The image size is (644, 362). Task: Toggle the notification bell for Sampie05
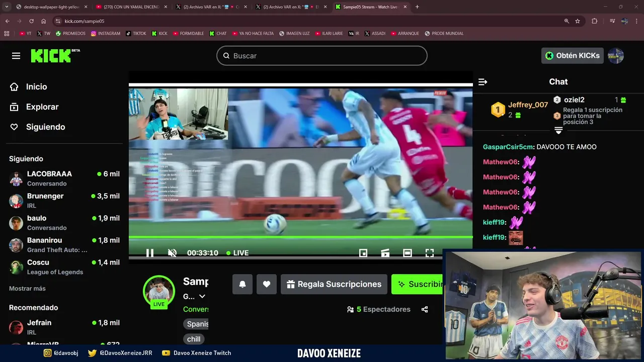coord(243,284)
